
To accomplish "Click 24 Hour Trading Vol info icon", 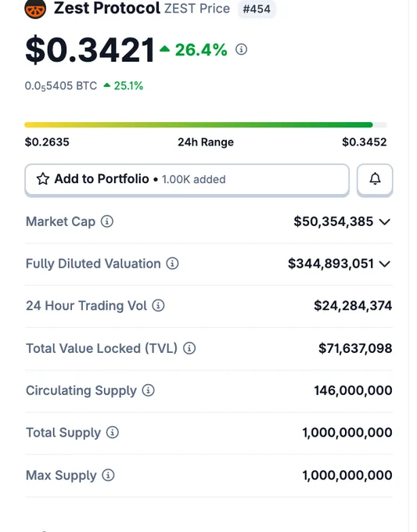I will click(158, 306).
